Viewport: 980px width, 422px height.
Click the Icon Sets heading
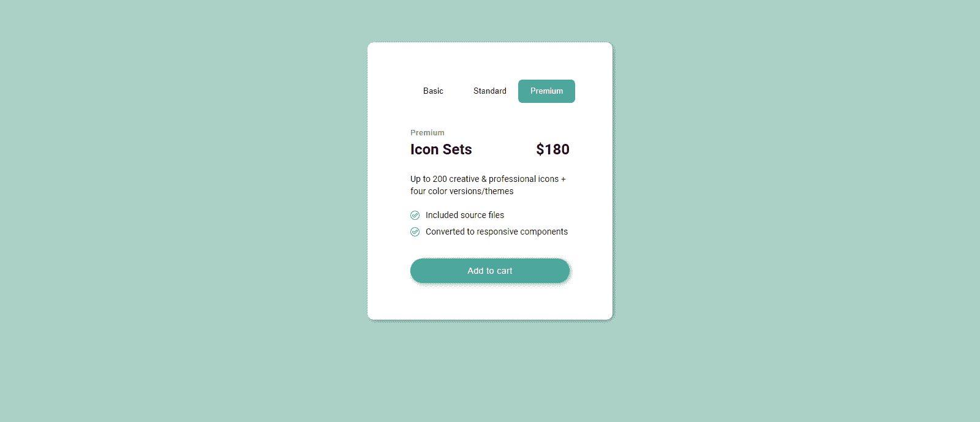tap(441, 149)
